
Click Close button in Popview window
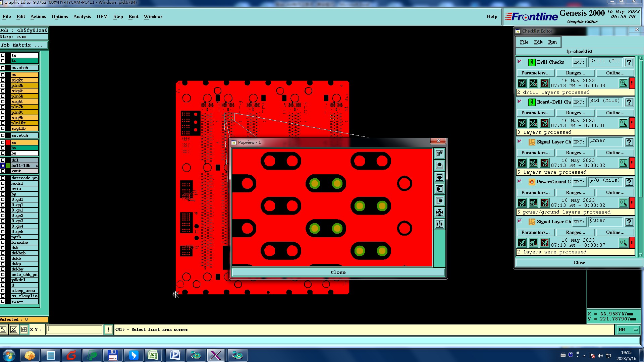(x=338, y=273)
